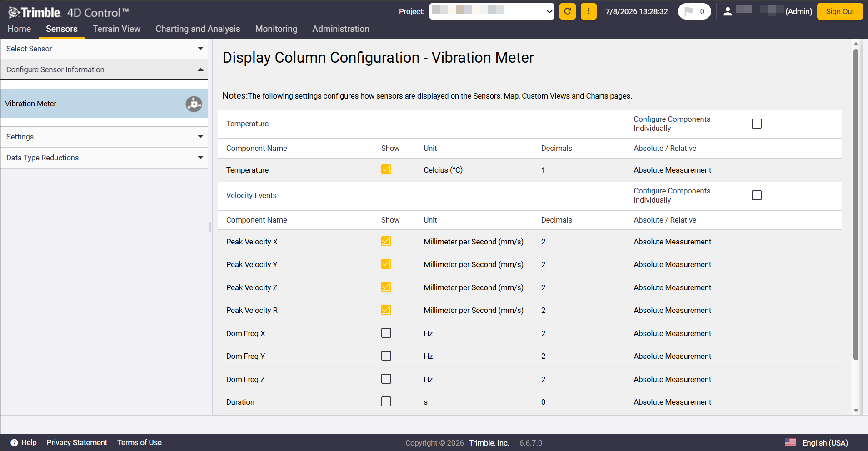The image size is (868, 451).
Task: Collapse the Configure Sensor Information panel
Action: coord(104,69)
